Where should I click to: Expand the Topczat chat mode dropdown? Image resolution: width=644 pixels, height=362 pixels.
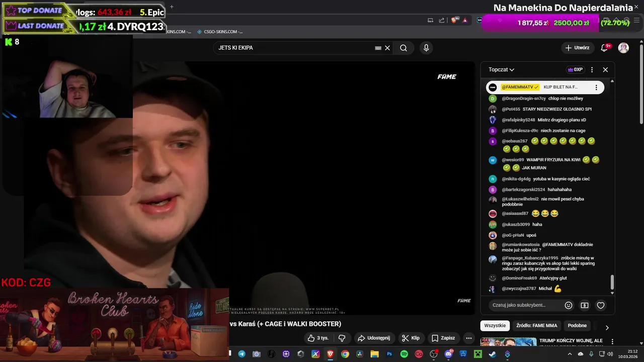tap(502, 70)
